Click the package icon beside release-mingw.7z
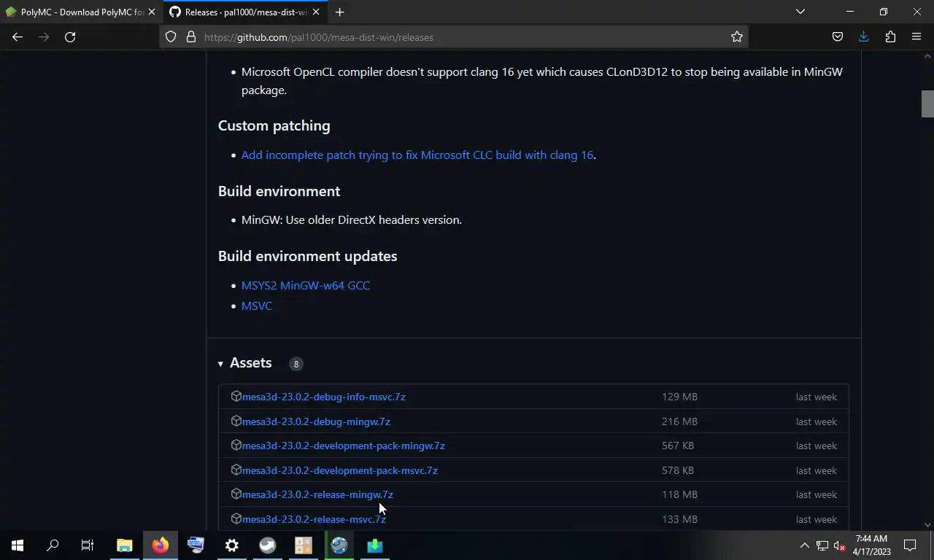The image size is (934, 560). 236,494
